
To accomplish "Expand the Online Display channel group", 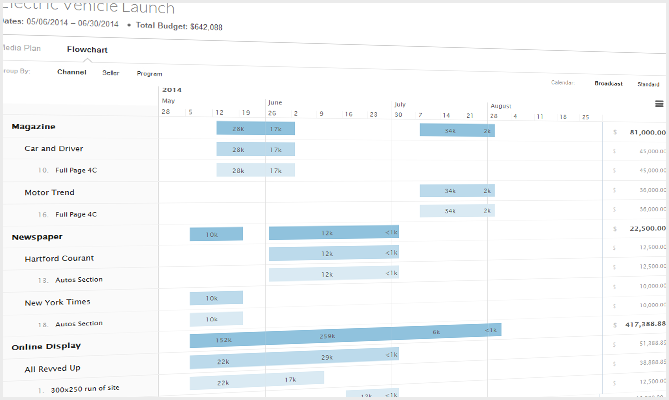I will coord(45,346).
